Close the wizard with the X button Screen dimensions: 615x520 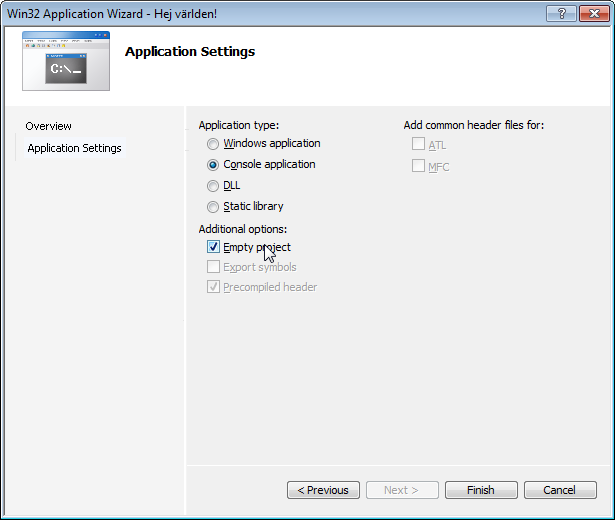tap(594, 14)
